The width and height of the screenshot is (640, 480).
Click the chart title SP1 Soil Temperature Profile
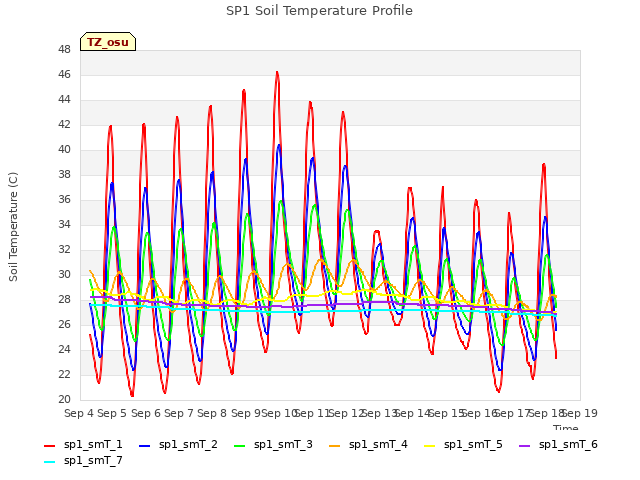tap(319, 11)
